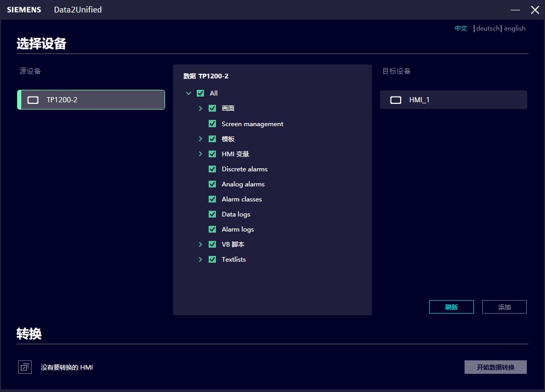Click the Data logs label
The height and width of the screenshot is (392, 545).
(236, 214)
